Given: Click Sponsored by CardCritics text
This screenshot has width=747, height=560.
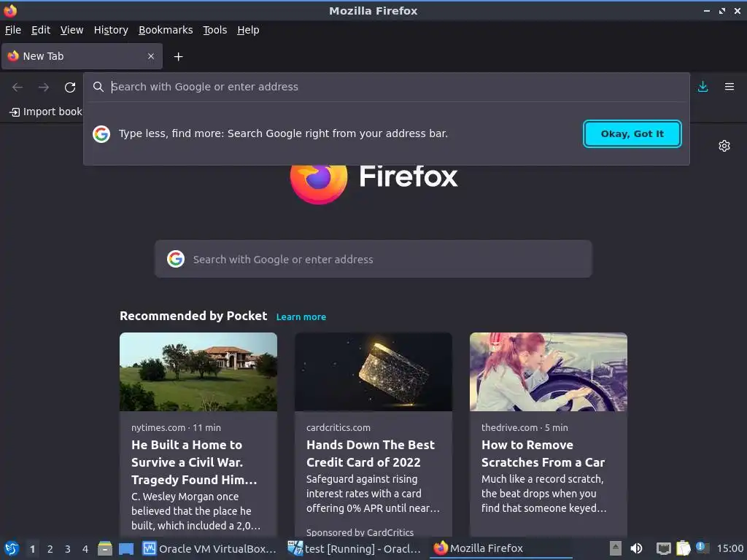Looking at the screenshot, I should 360,532.
